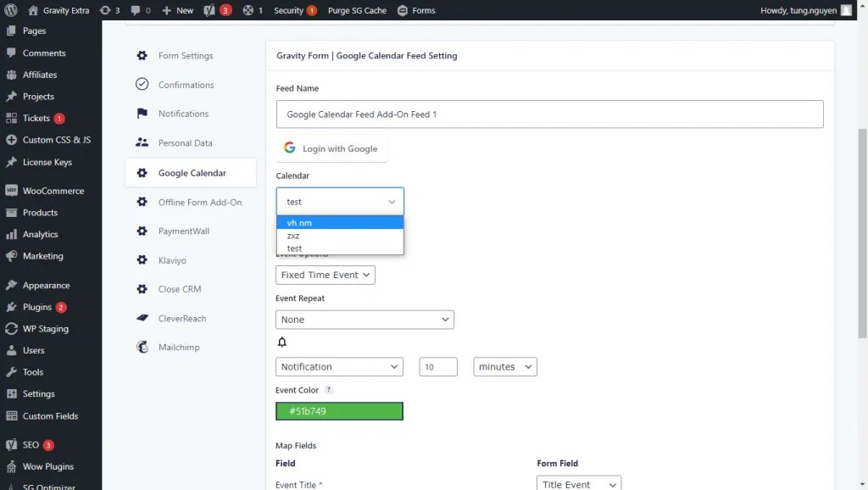Select 'vh nm' calendar option
The image size is (868, 490).
[x=340, y=223]
